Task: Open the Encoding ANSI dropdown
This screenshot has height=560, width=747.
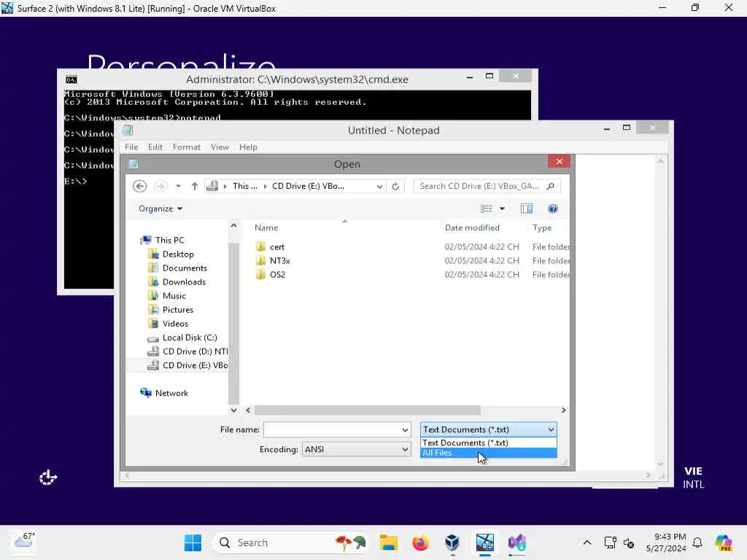Action: click(x=356, y=449)
